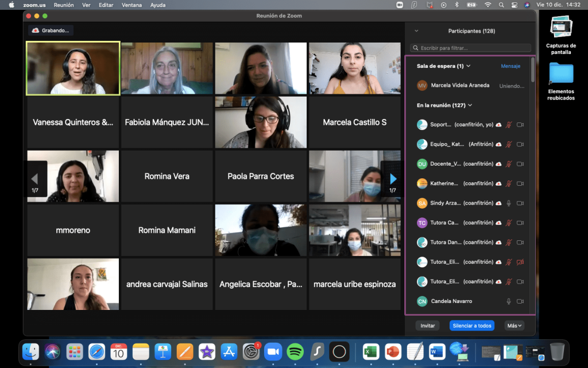Collapse the Sala de espera section
This screenshot has width=588, height=368.
[x=469, y=66]
